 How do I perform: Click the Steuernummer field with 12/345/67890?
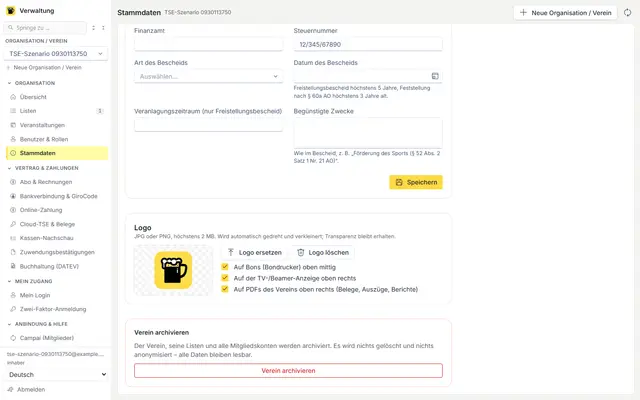[x=368, y=44]
